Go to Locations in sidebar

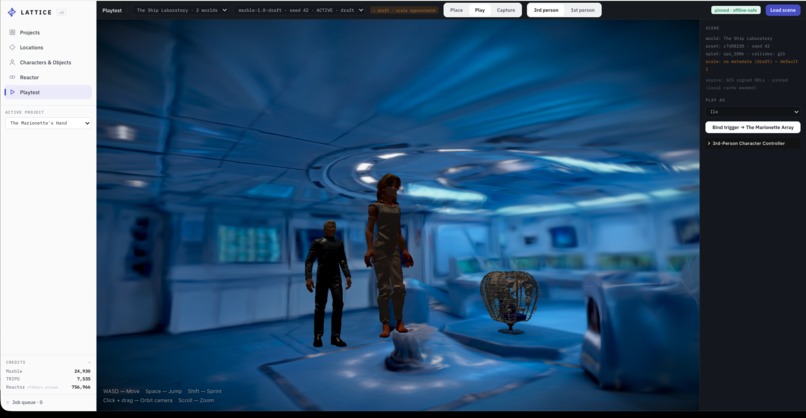pos(48,47)
